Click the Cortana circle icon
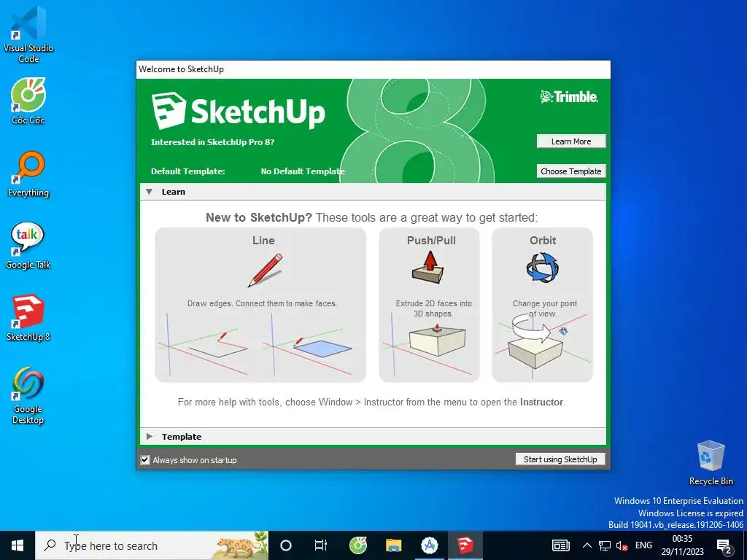747x560 pixels. click(x=286, y=545)
